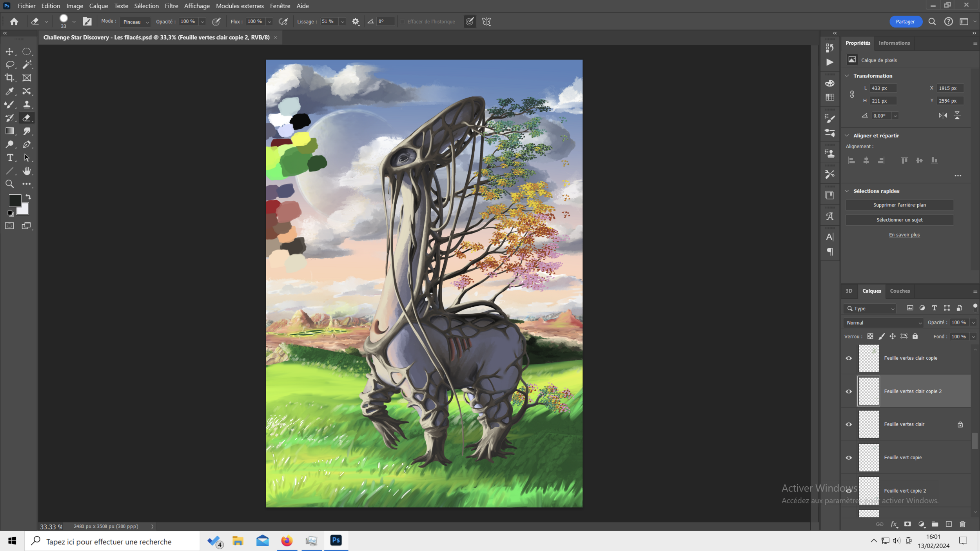This screenshot has width=980, height=551.
Task: Pick the Magic Wand tool
Action: [27, 65]
